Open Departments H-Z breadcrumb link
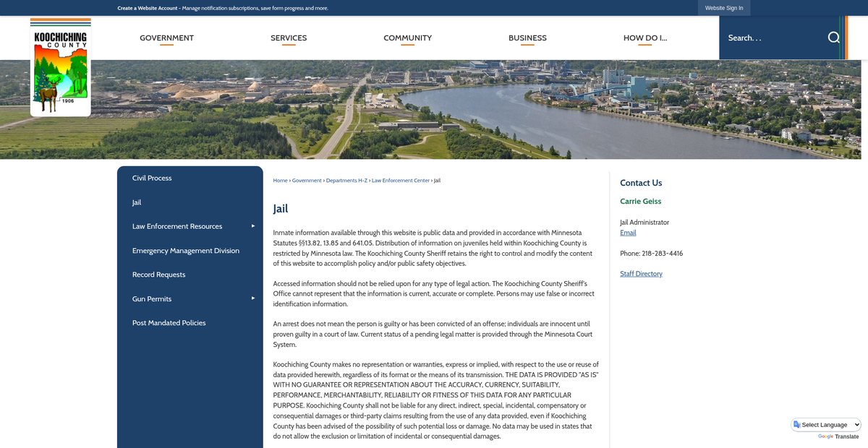 (346, 180)
